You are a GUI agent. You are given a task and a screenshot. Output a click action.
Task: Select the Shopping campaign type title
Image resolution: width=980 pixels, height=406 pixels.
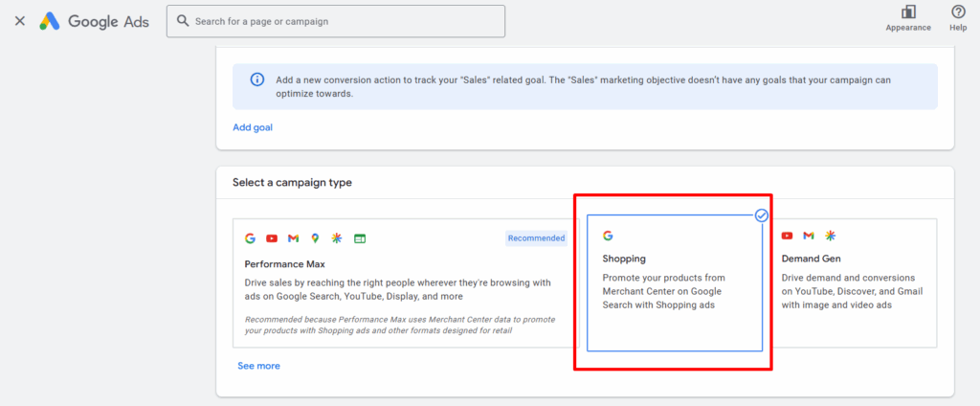[624, 259]
